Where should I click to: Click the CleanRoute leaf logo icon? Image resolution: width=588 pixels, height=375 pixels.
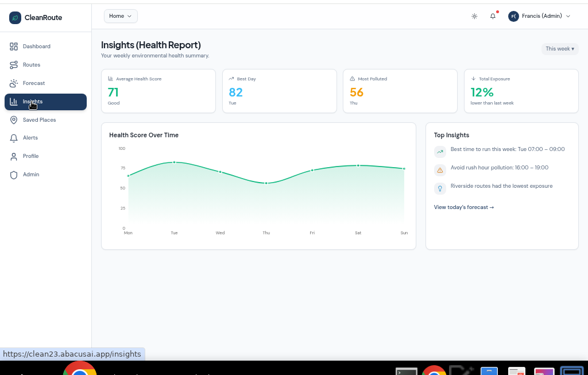[15, 18]
